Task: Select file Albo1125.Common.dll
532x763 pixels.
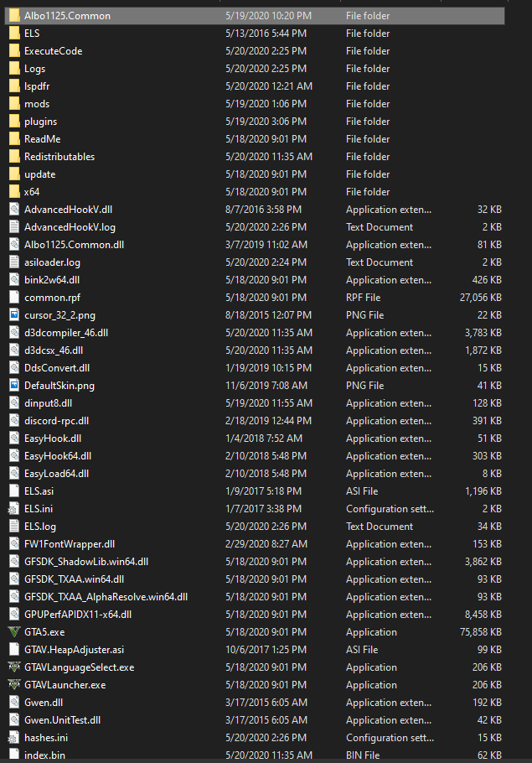Action: 75,245
